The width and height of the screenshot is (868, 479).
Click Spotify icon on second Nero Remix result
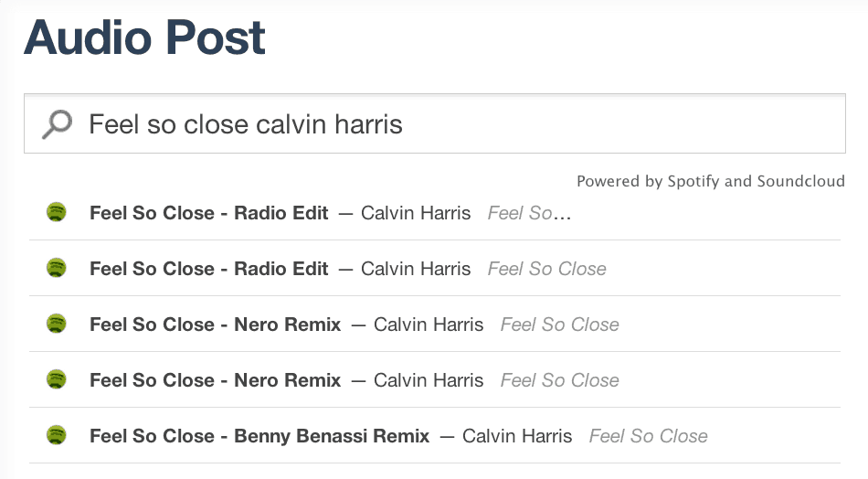[56, 380]
